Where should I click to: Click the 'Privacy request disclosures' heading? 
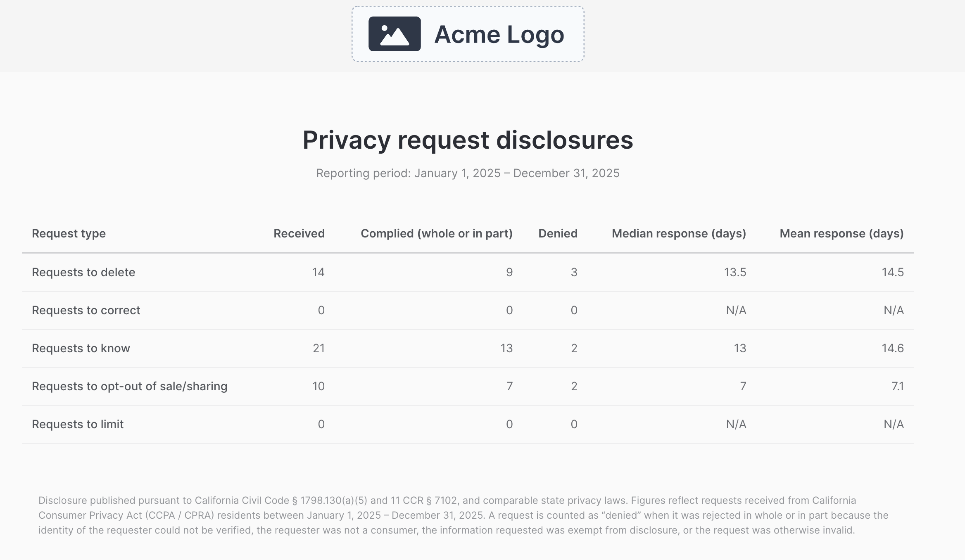[468, 141]
